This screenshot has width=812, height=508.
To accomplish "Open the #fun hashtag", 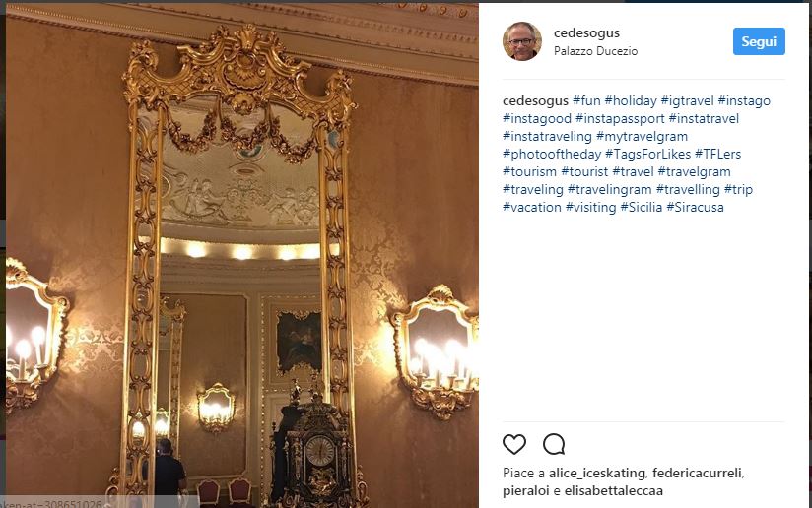I will (x=586, y=100).
